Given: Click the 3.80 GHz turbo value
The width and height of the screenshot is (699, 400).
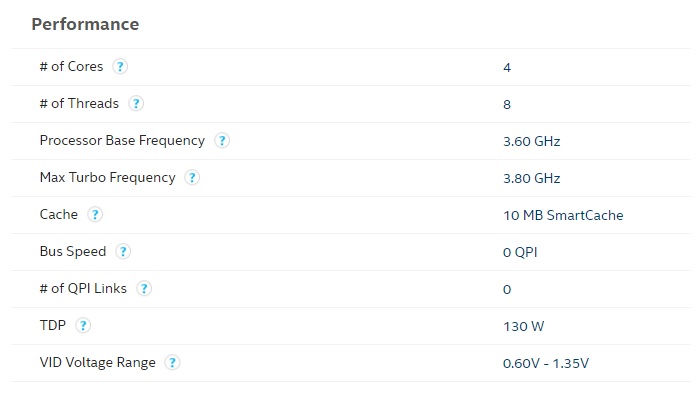Looking at the screenshot, I should pos(531,179).
